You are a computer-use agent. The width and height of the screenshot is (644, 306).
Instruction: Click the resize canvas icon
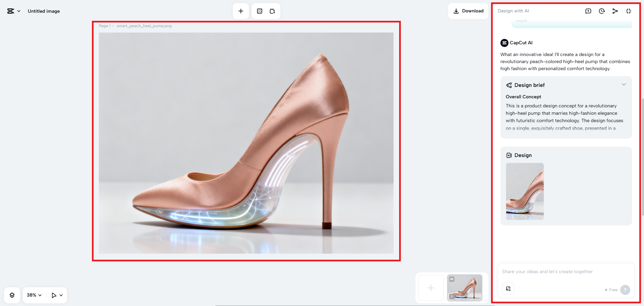tap(272, 11)
